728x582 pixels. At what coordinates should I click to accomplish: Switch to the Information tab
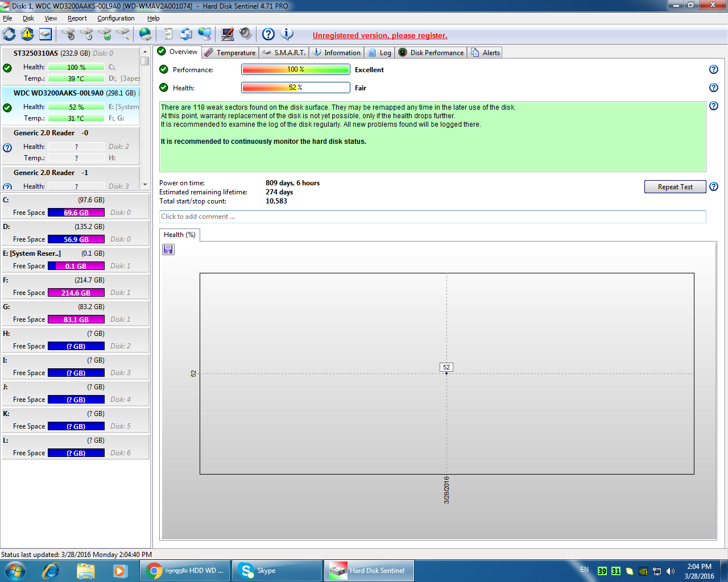337,52
